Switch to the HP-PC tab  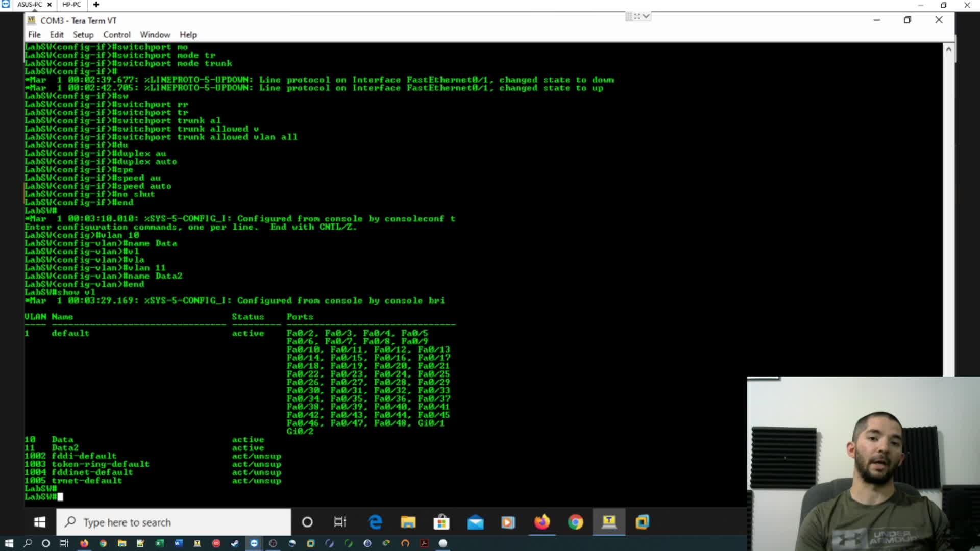tap(71, 5)
